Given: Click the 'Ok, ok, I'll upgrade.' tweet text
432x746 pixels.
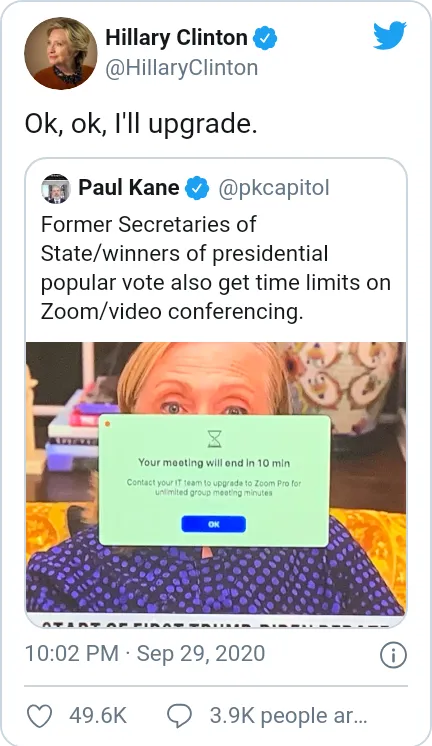Looking at the screenshot, I should click(x=141, y=125).
